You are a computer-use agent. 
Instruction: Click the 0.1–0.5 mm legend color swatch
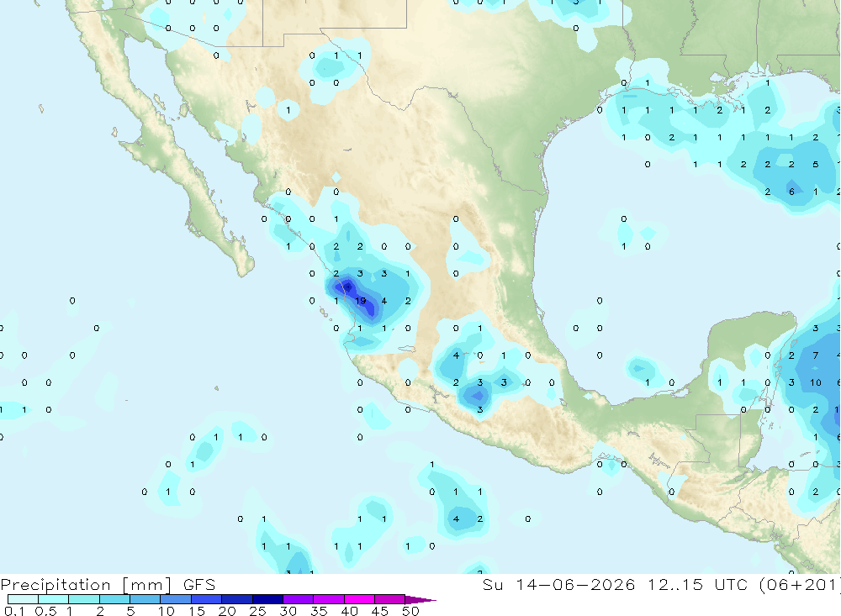point(23,599)
